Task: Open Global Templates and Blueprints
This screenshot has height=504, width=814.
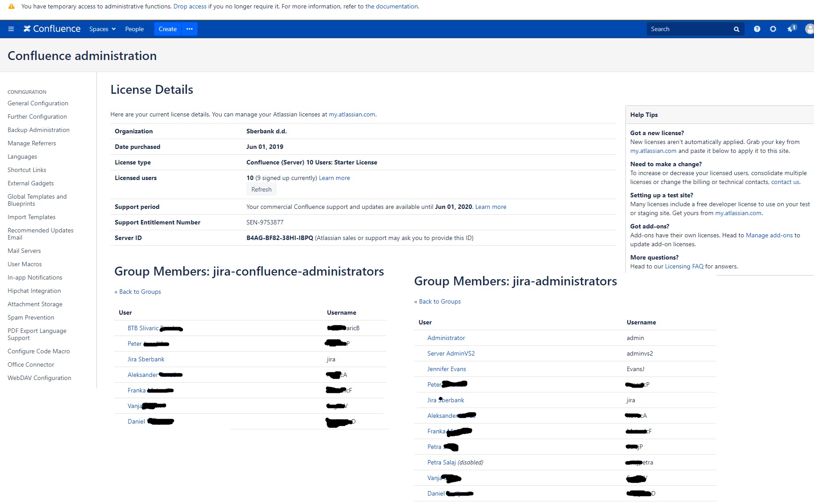Action: click(x=37, y=200)
